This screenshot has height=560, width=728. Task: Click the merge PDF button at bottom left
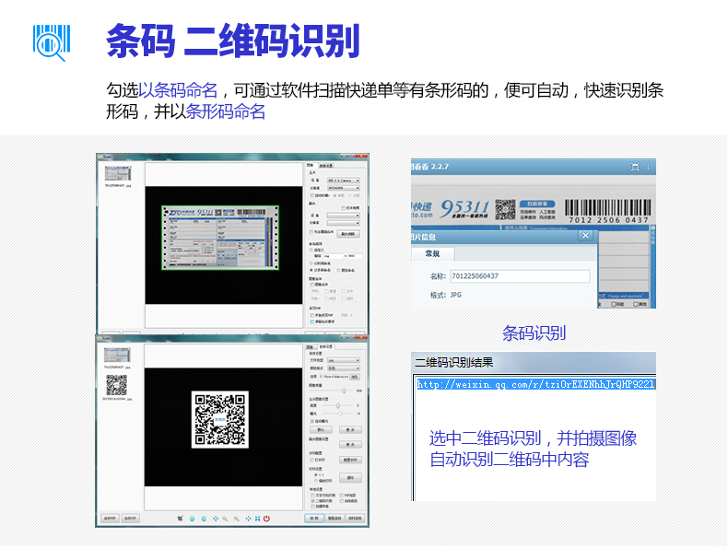[110, 519]
